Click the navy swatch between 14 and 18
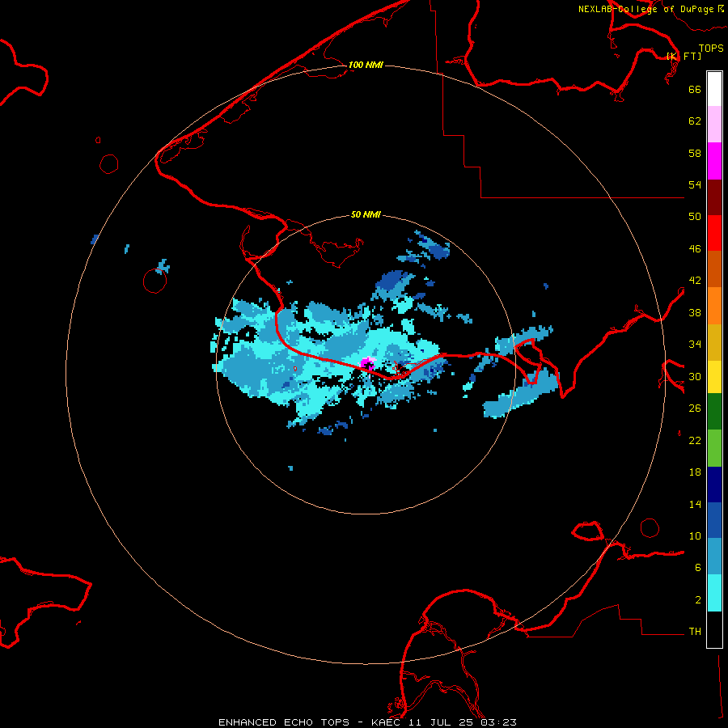The width and height of the screenshot is (728, 728). [714, 485]
